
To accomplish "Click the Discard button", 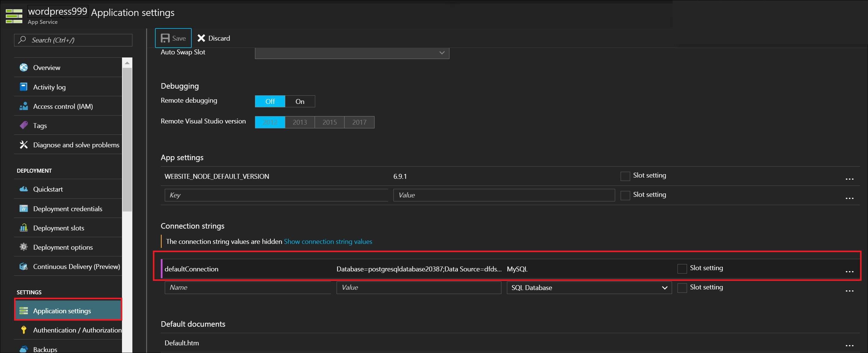I will [x=214, y=38].
